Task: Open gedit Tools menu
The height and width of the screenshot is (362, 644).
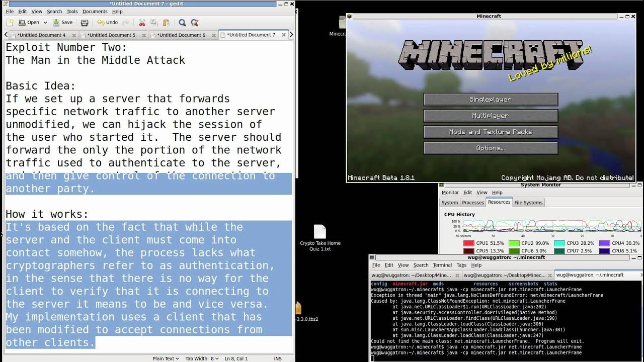Action: (72, 12)
